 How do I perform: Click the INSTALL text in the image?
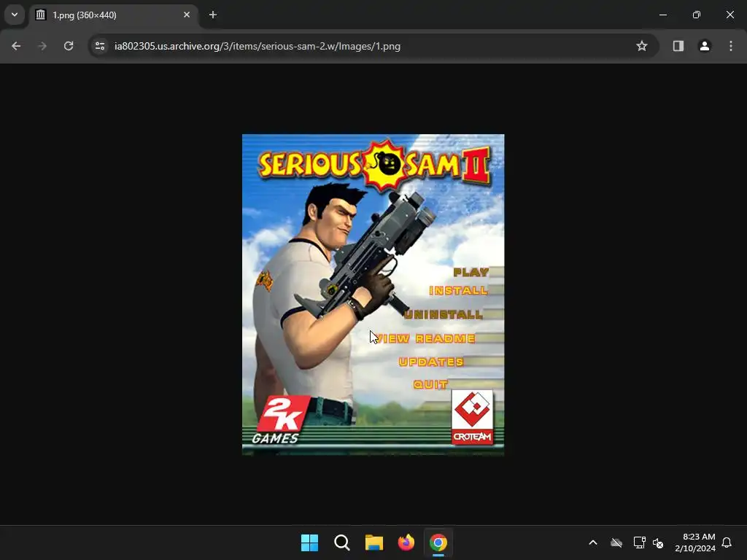[x=458, y=290]
